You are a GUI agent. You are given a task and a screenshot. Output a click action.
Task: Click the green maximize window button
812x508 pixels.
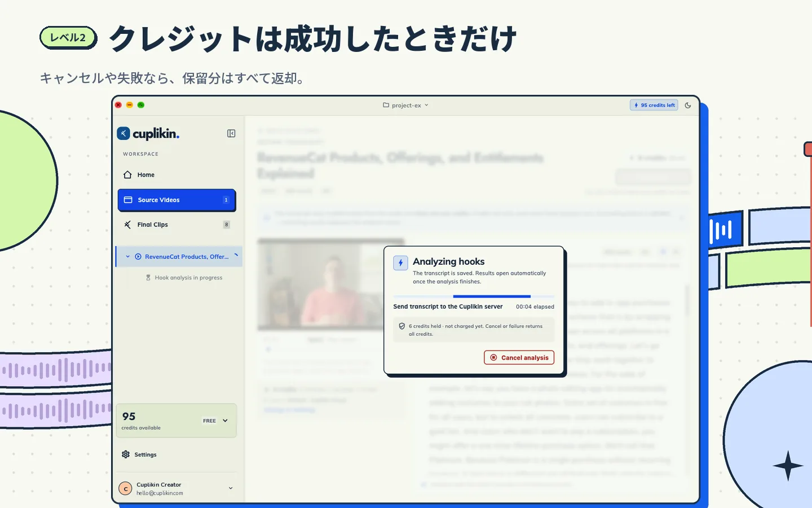(x=141, y=105)
